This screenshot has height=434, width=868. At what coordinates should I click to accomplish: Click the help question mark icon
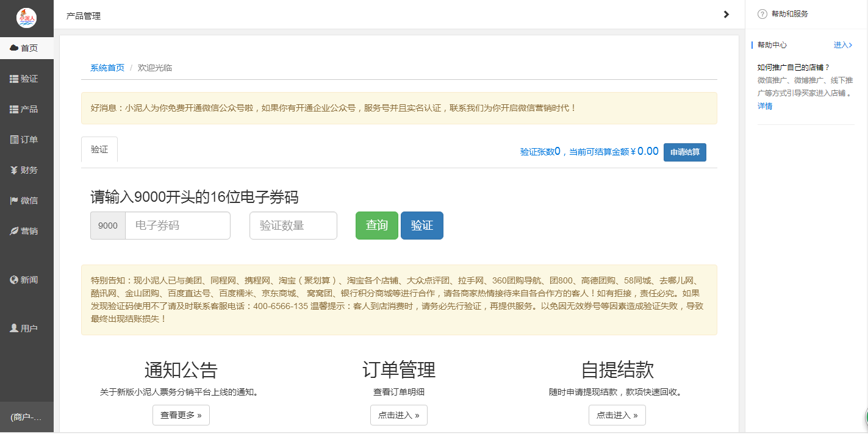tap(762, 14)
